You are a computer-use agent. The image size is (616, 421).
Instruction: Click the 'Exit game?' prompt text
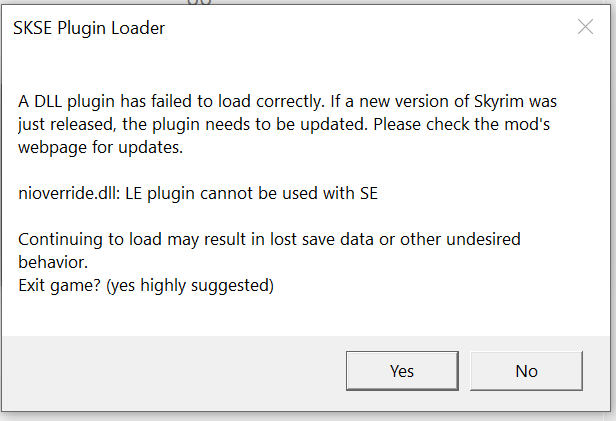tap(60, 286)
